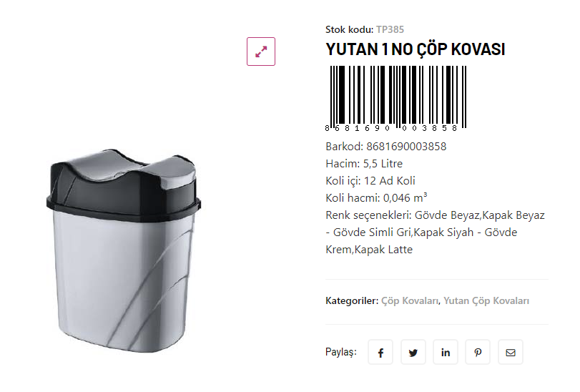Share product on Facebook
Screen dimensions: 580x392
click(x=380, y=352)
